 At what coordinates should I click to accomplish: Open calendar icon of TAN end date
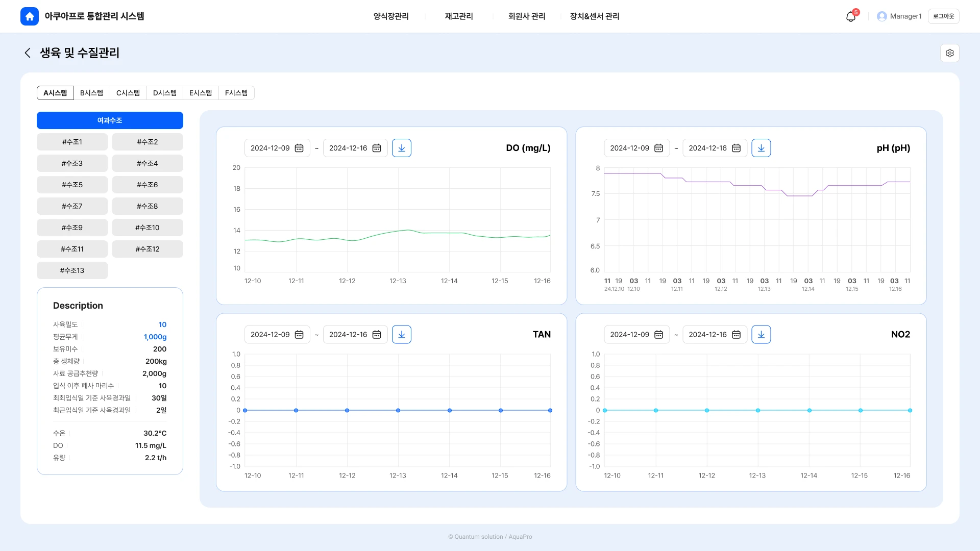click(377, 335)
